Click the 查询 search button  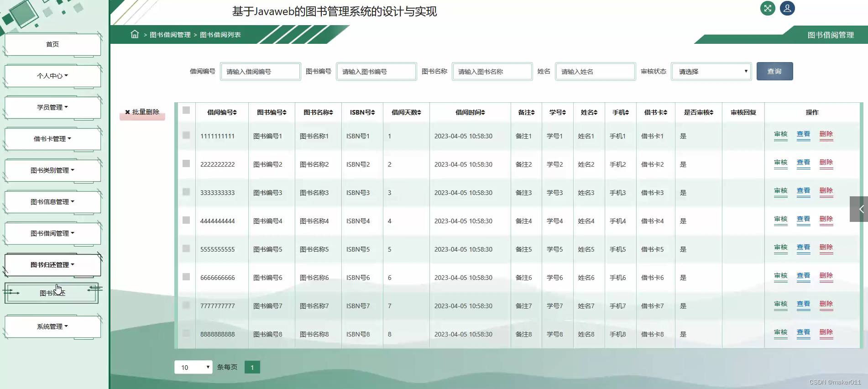click(774, 71)
